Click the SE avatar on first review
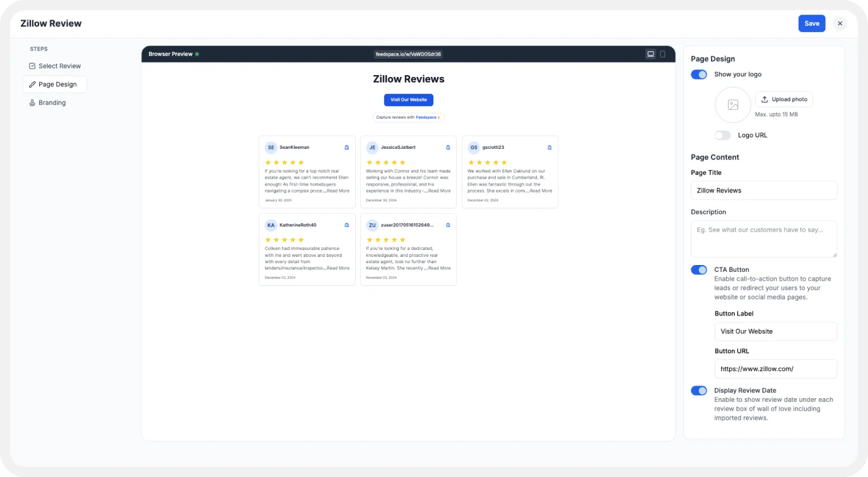This screenshot has width=868, height=477. click(271, 148)
